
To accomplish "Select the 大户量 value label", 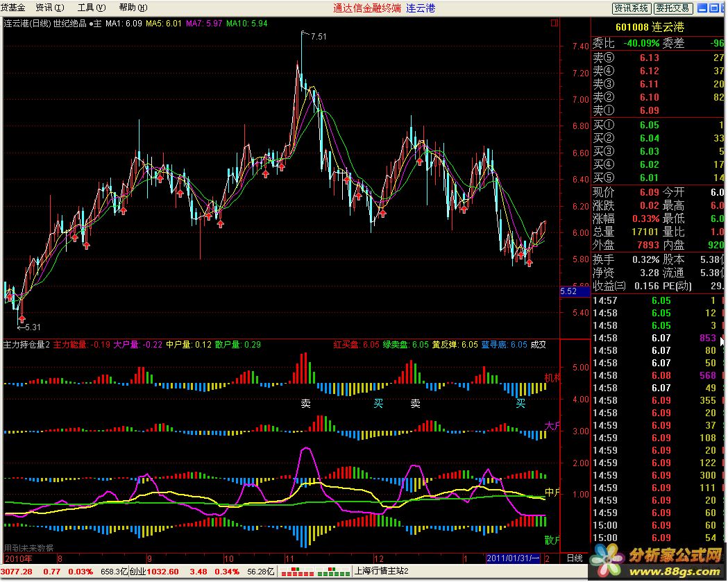I will (138, 345).
